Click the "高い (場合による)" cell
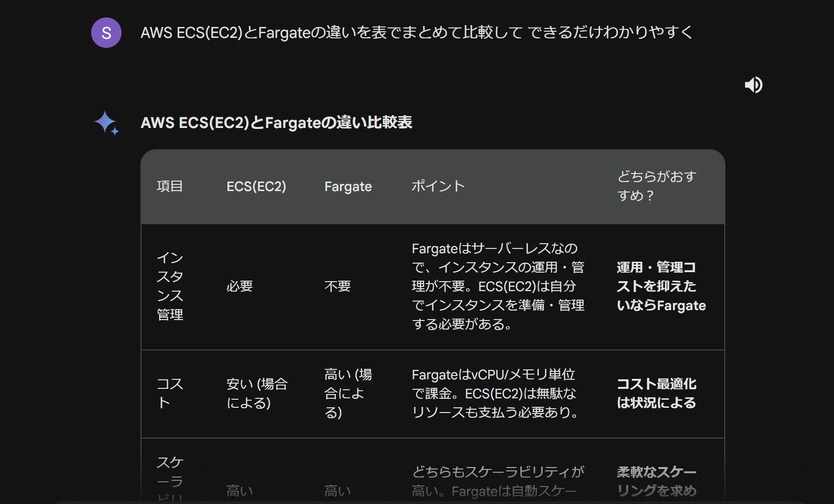Screen dimensions: 834x504 348,393
